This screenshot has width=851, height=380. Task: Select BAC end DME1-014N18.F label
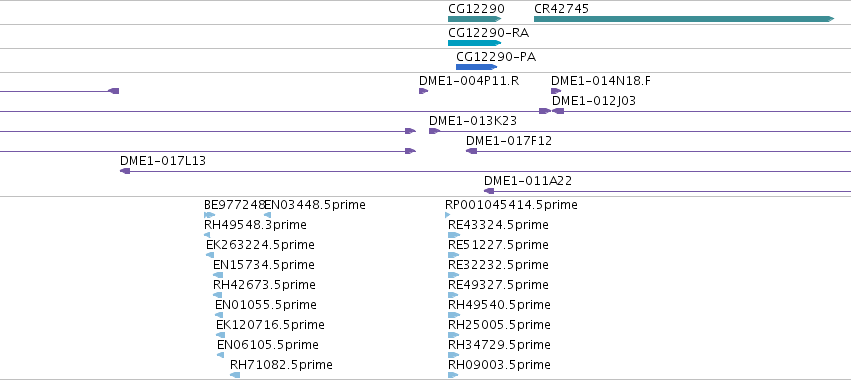(601, 81)
